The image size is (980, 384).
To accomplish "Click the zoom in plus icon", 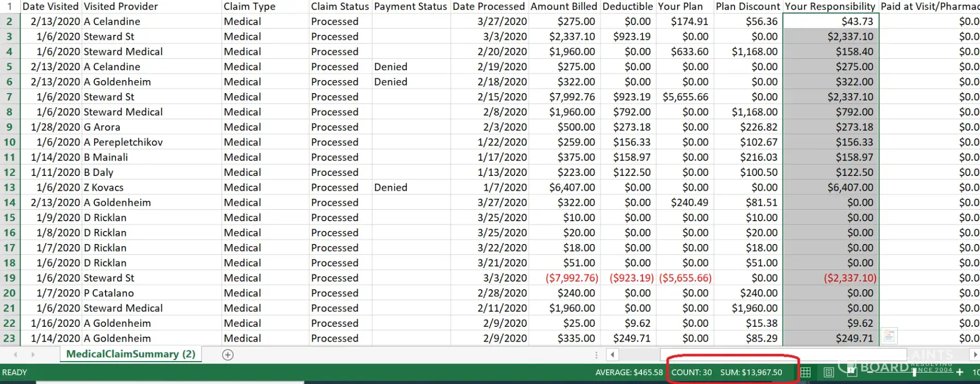I will click(959, 373).
